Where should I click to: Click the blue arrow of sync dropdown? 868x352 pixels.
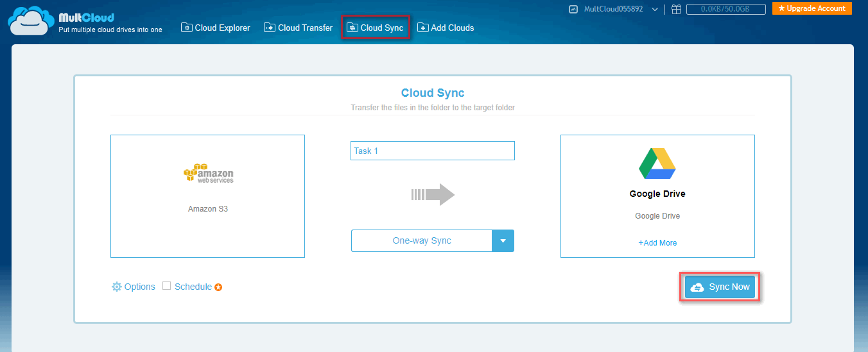tap(503, 241)
